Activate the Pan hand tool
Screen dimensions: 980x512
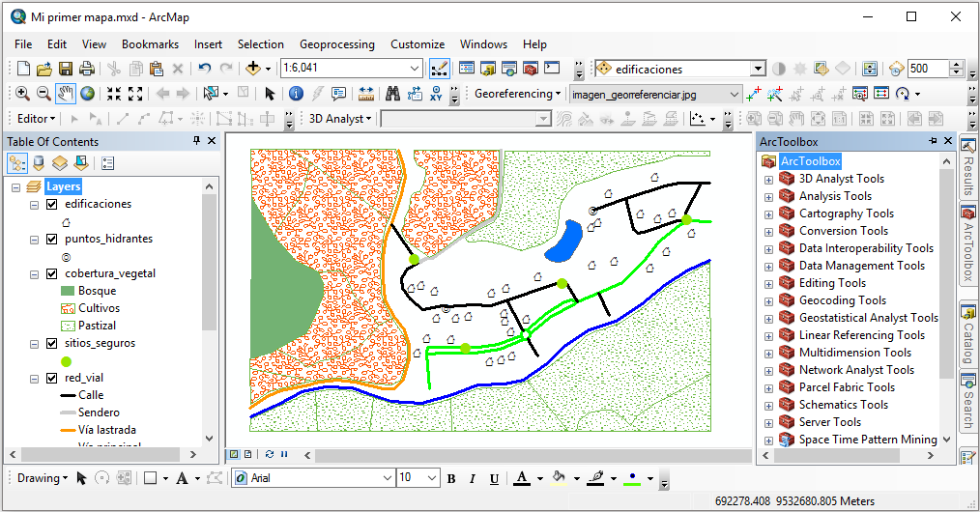(66, 94)
